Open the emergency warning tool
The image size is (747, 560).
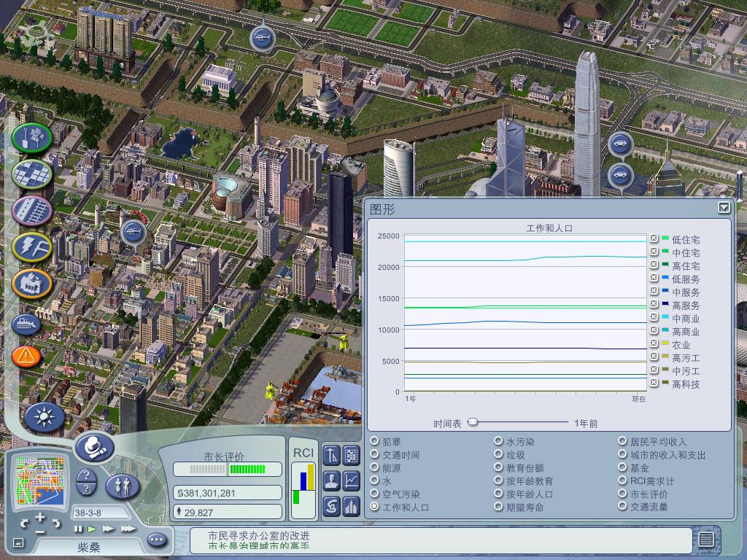(x=26, y=355)
